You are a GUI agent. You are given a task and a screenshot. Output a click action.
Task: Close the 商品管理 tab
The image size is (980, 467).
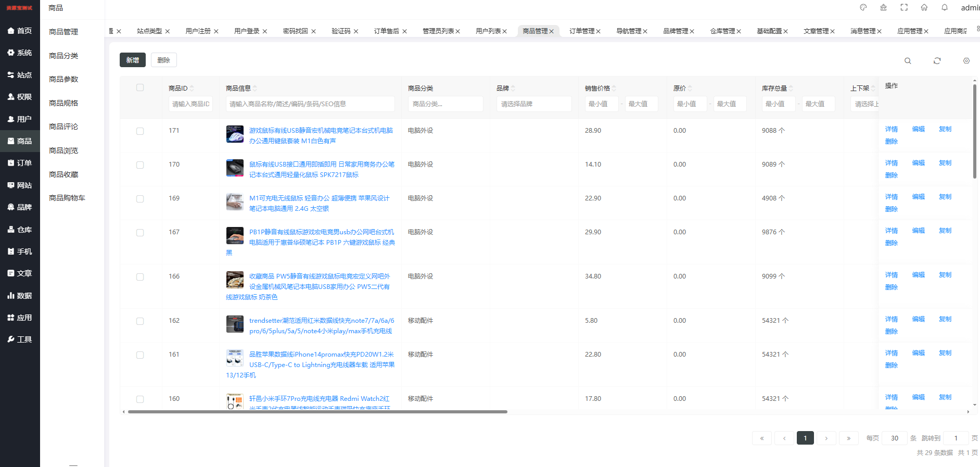552,31
